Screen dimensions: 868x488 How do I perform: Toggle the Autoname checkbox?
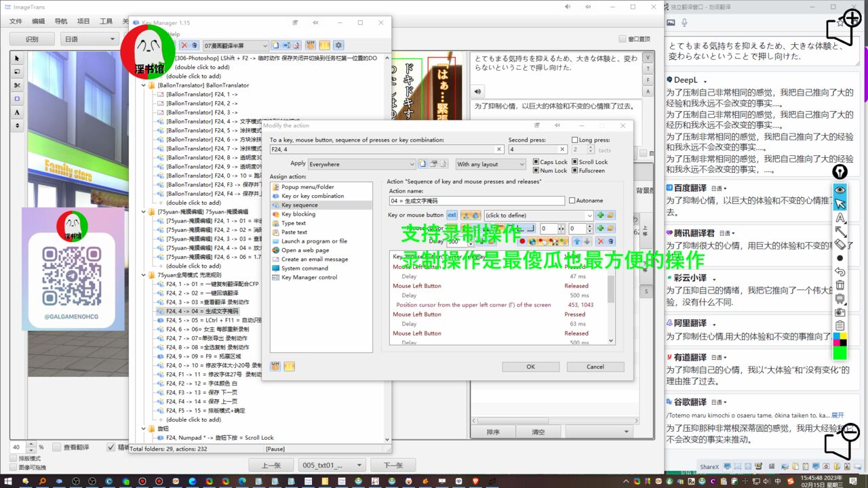pos(572,201)
